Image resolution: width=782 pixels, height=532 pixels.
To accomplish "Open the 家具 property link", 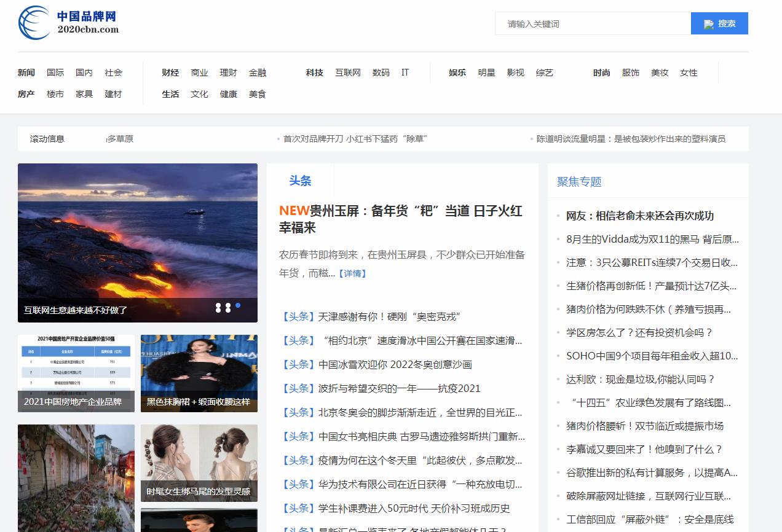I will pyautogui.click(x=84, y=94).
